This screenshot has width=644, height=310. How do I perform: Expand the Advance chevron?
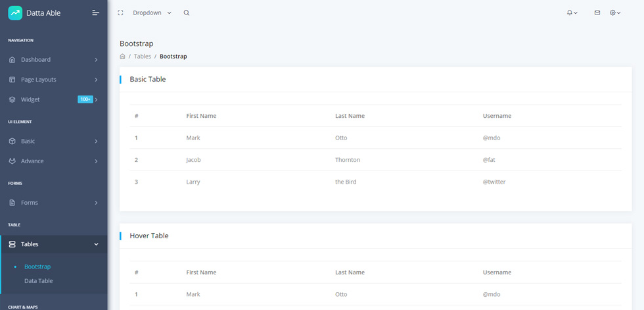pos(96,161)
